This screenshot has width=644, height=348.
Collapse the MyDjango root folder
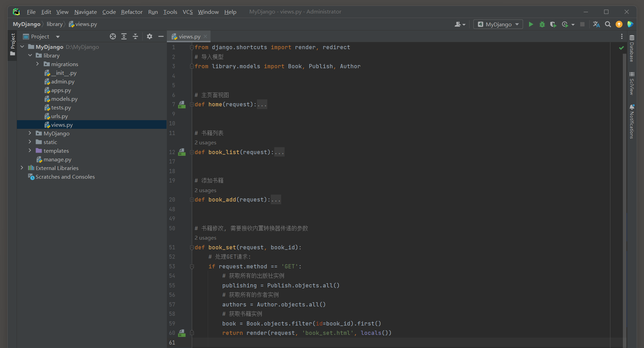click(22, 47)
